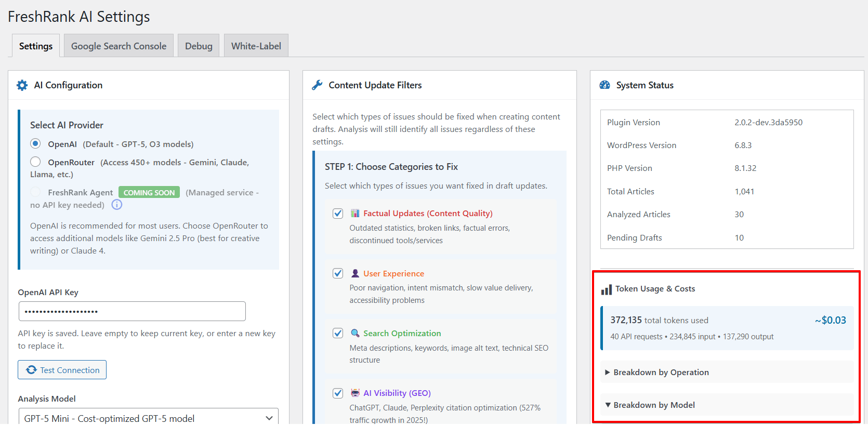The image size is (868, 425).
Task: Click WordPress Version value 6.8.3
Action: click(743, 145)
